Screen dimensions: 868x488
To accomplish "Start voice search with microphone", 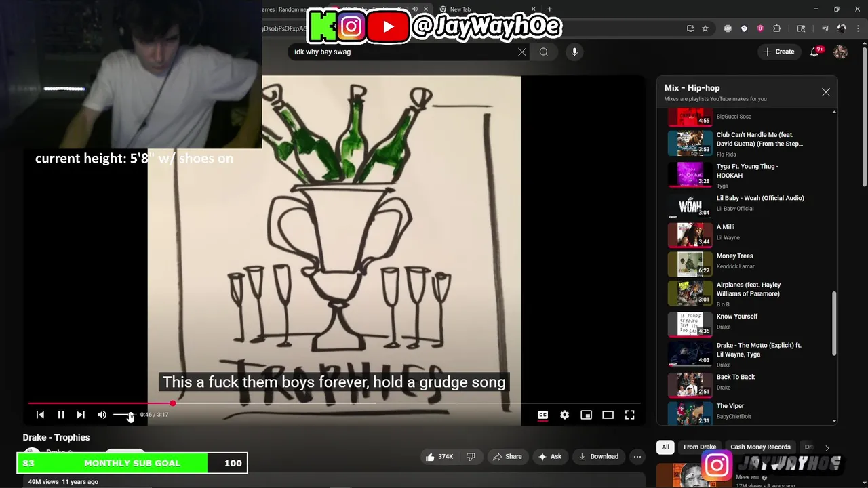I will [x=574, y=52].
